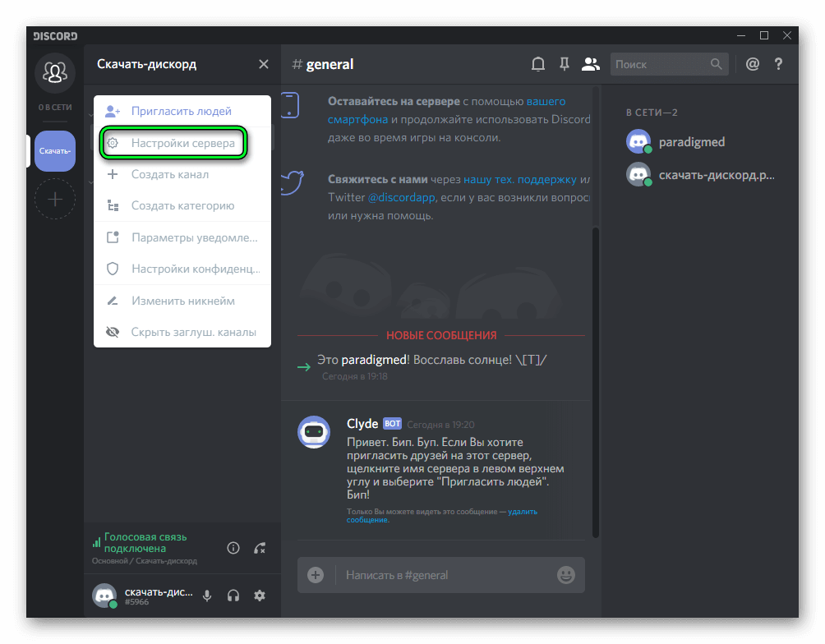Mute your microphone in the user panel
The height and width of the screenshot is (644, 825).
207,596
